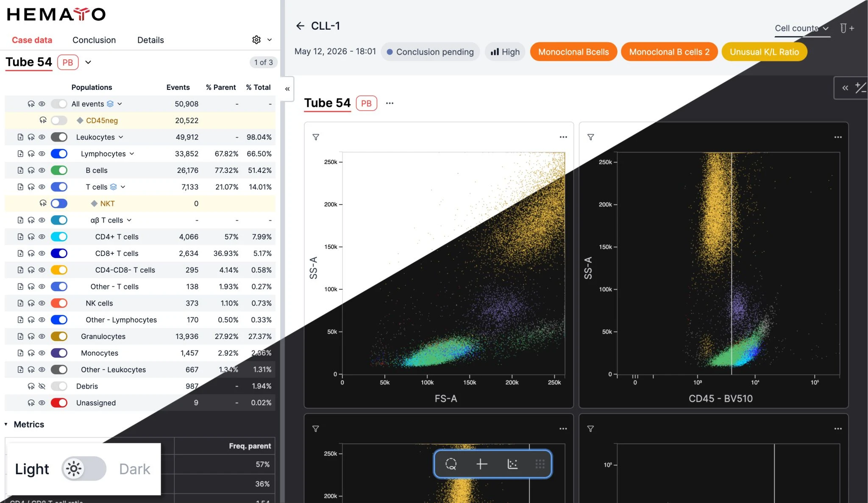Toggle the CD4+ T cells cyan switch

tap(59, 237)
